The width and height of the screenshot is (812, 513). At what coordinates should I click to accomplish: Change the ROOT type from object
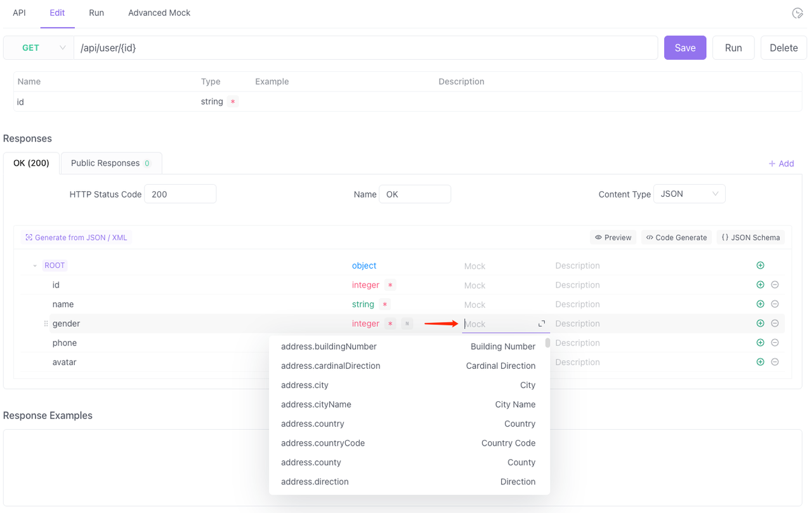point(364,265)
